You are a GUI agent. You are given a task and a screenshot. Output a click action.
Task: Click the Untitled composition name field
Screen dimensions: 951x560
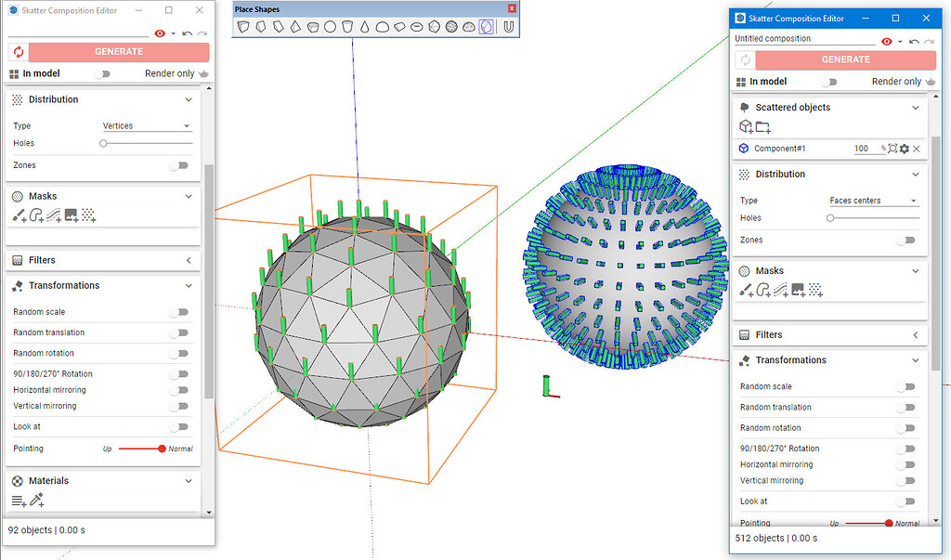point(799,39)
